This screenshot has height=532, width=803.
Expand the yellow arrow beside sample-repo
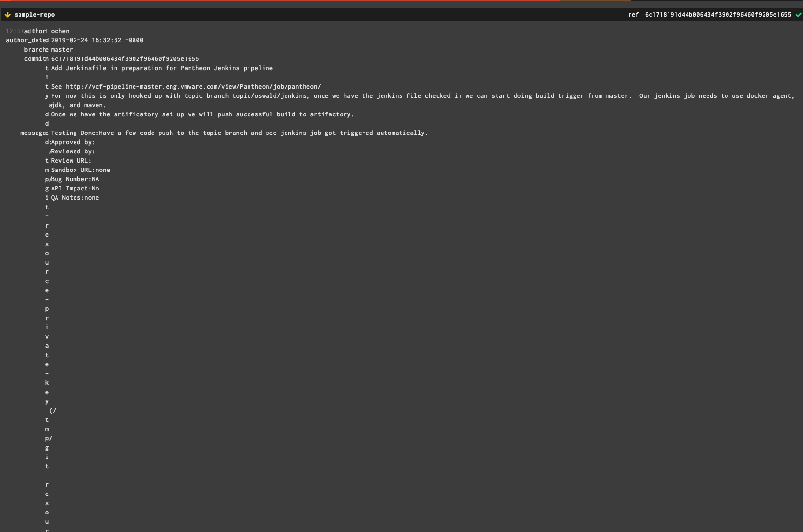pyautogui.click(x=8, y=15)
